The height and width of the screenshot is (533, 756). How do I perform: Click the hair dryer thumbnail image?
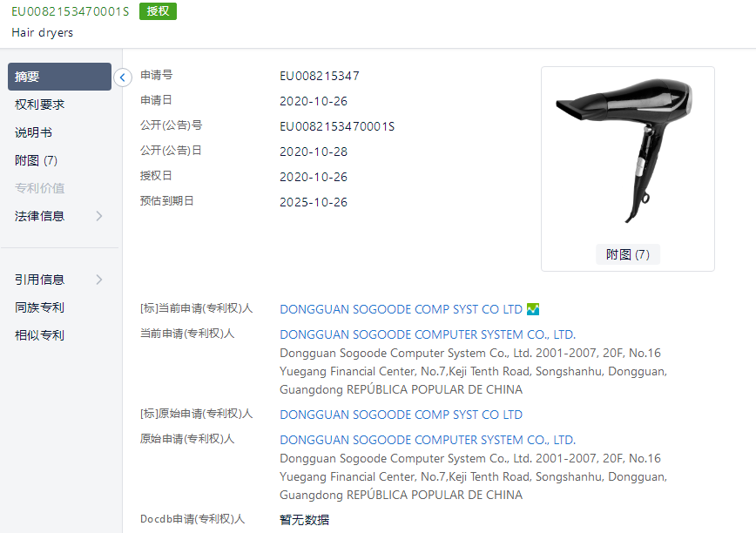point(627,151)
